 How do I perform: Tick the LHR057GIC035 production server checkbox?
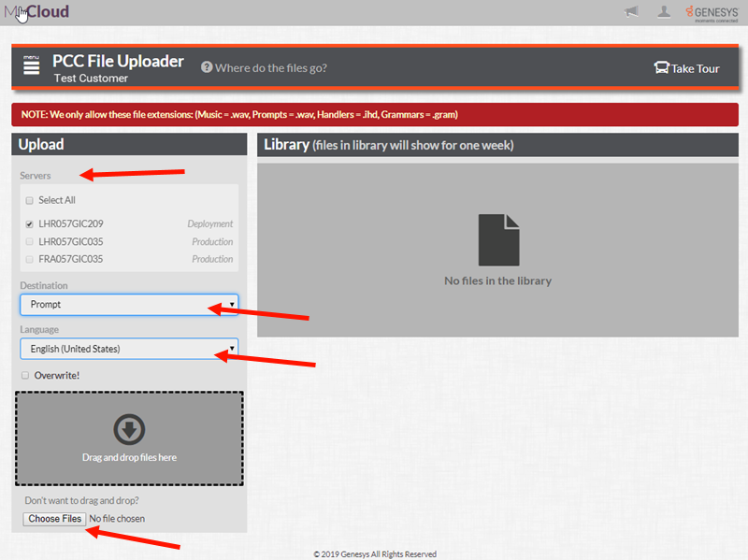30,242
